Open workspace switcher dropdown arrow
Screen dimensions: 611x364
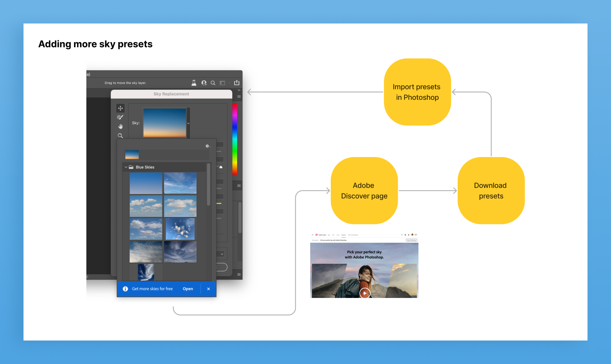tap(229, 83)
